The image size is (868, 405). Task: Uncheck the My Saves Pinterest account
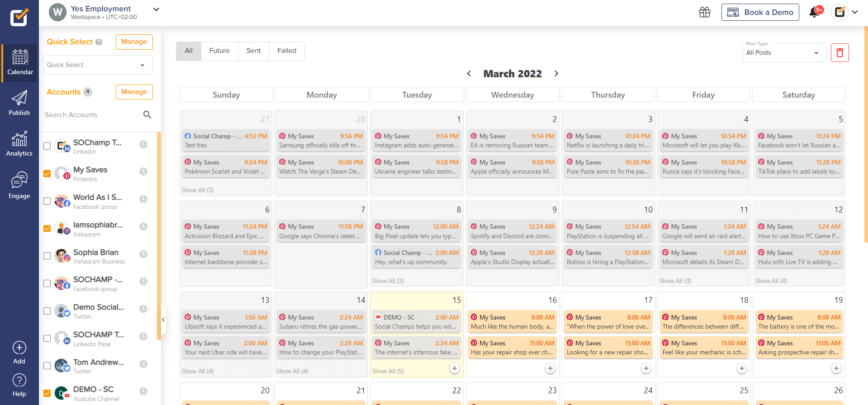point(47,174)
